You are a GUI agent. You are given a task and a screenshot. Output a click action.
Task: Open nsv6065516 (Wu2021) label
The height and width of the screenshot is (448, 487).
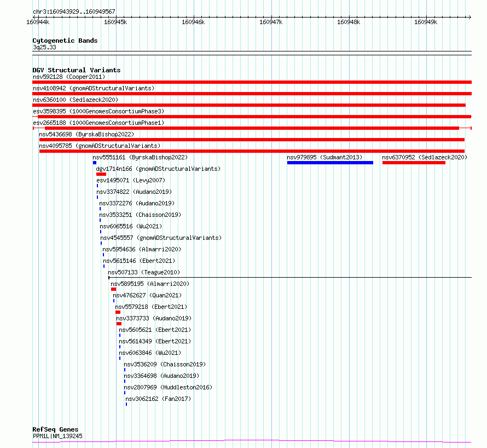[x=131, y=226]
